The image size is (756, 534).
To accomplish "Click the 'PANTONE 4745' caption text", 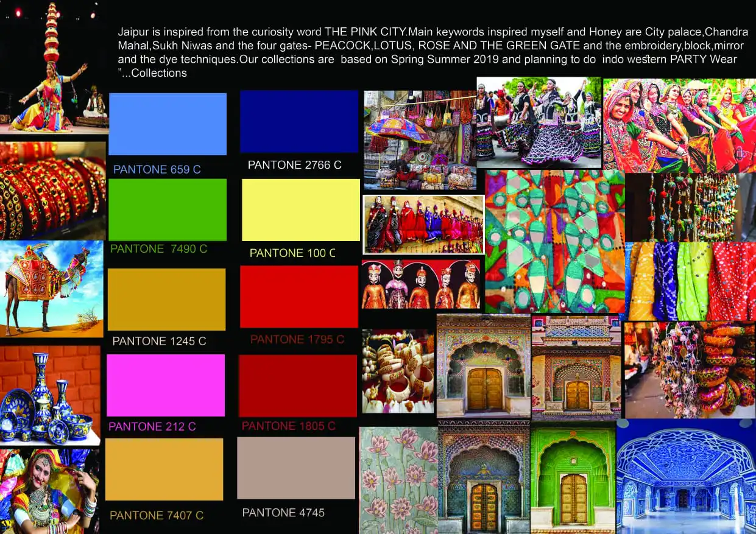I will [283, 513].
